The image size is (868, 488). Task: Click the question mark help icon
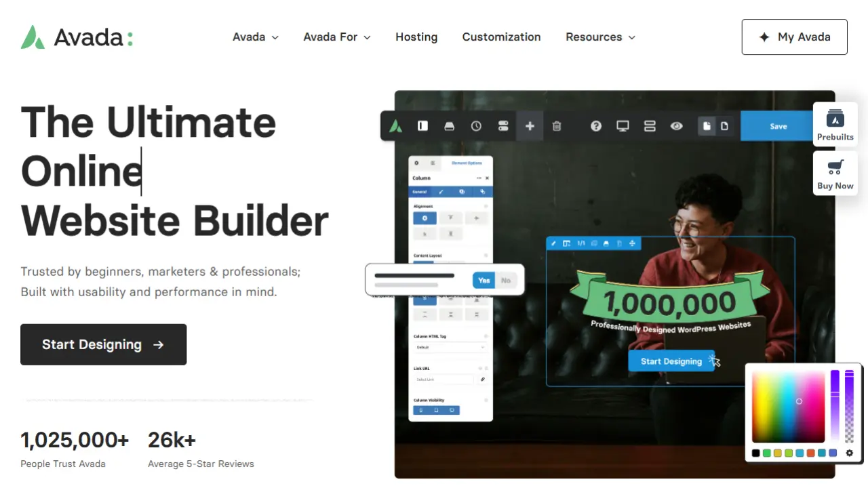[596, 126]
